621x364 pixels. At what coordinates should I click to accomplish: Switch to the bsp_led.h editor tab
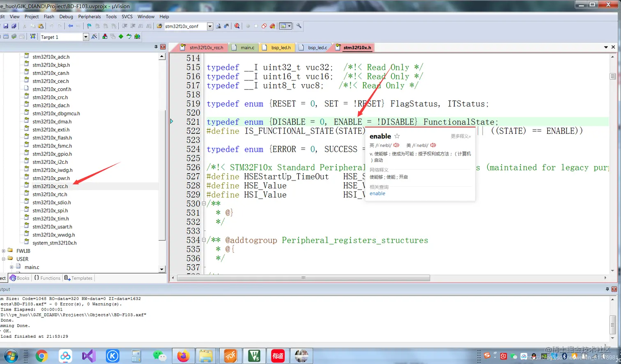coord(277,48)
